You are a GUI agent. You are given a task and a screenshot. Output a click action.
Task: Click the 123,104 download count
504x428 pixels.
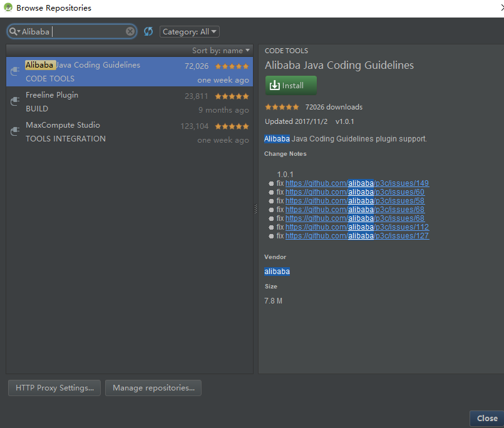(195, 126)
